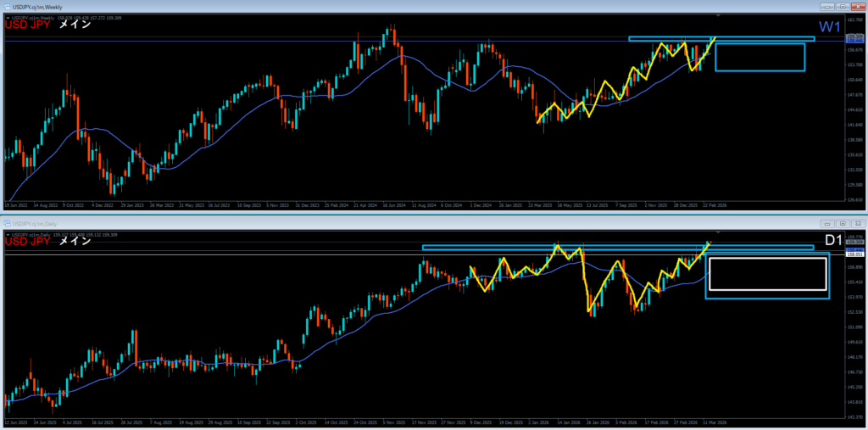
Task: Click 153.700 on the Weekly price scale
Action: pyautogui.click(x=854, y=64)
